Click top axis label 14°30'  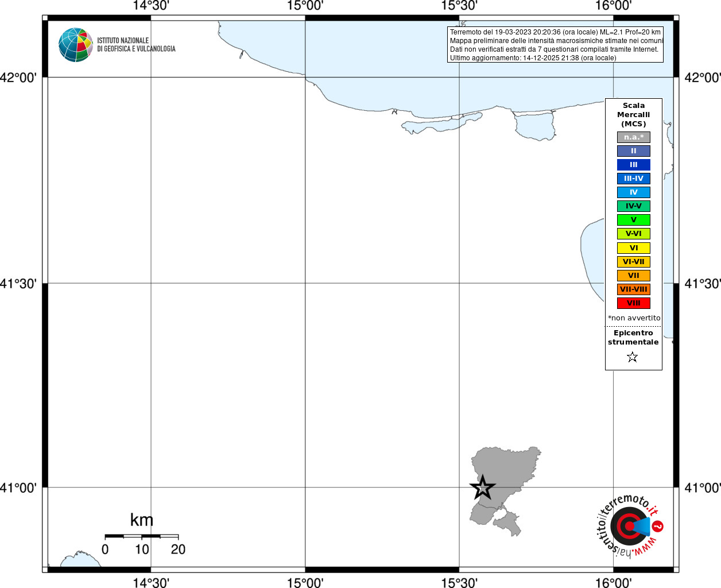click(x=151, y=6)
